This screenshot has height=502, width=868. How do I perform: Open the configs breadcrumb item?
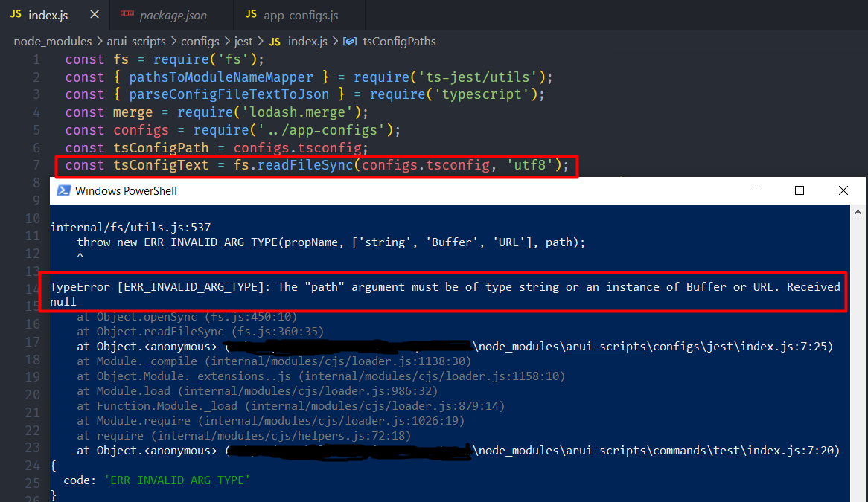[x=201, y=42]
